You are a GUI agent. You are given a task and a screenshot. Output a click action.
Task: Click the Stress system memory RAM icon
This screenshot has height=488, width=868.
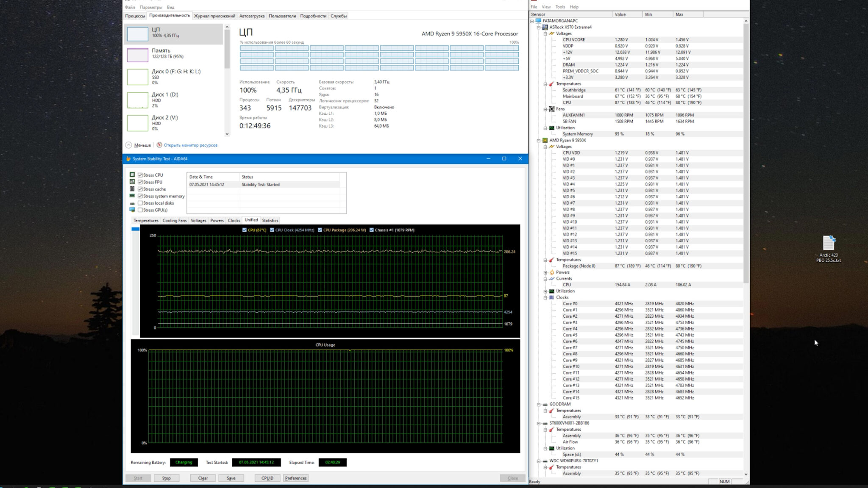(132, 196)
